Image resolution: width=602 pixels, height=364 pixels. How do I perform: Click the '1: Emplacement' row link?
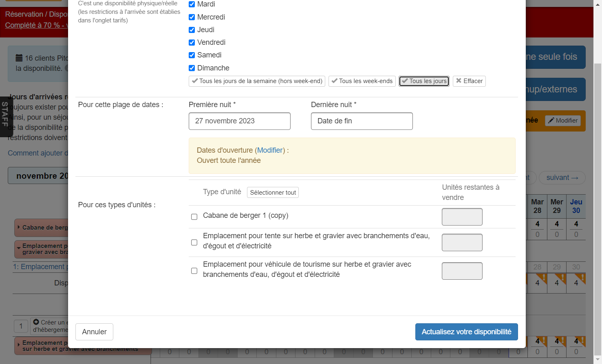click(41, 267)
